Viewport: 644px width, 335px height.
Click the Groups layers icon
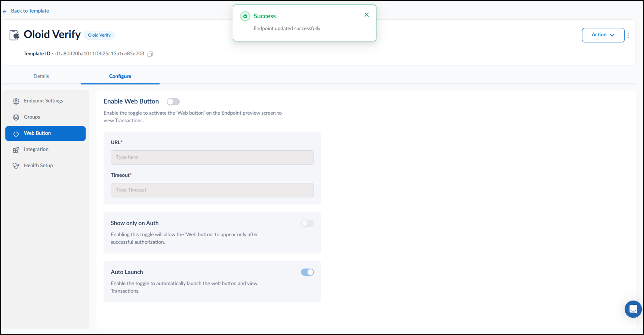(x=16, y=117)
